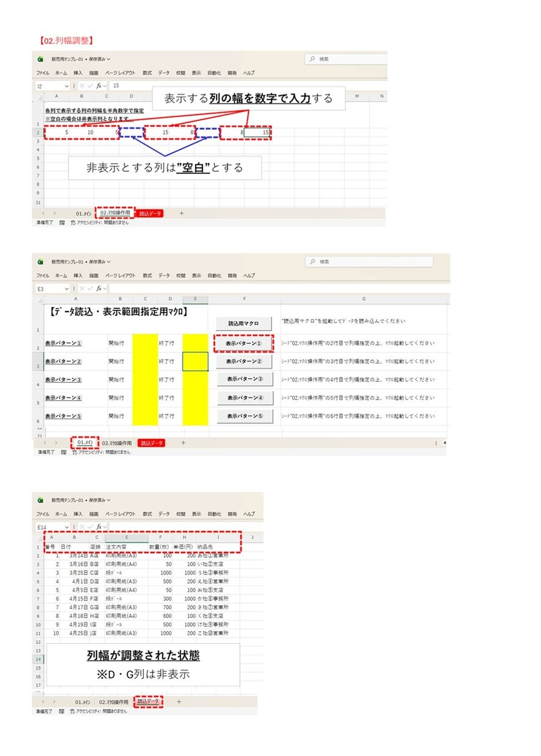Click the add-sheet plus icon in the E3-cell window
This screenshot has height=756, width=541.
(183, 443)
